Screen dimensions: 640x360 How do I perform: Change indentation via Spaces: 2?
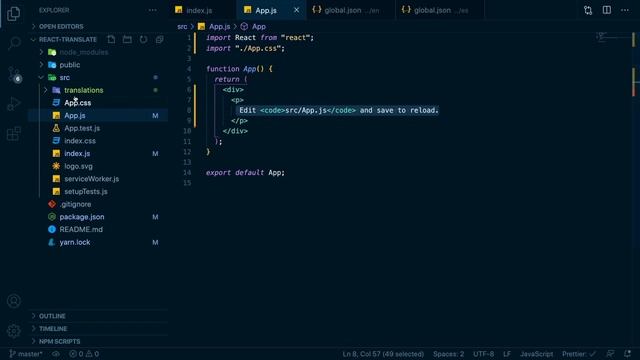449,354
